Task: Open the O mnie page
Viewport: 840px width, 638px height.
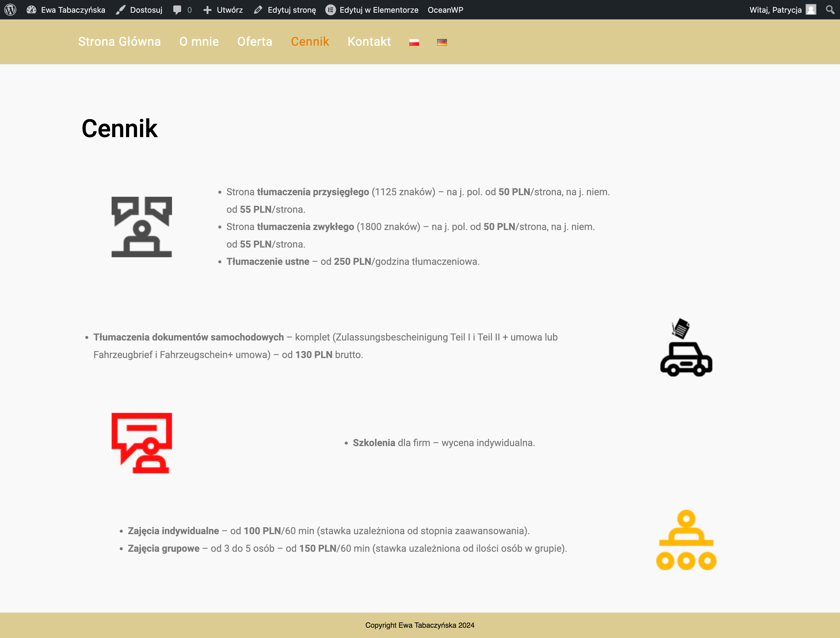Action: point(199,41)
